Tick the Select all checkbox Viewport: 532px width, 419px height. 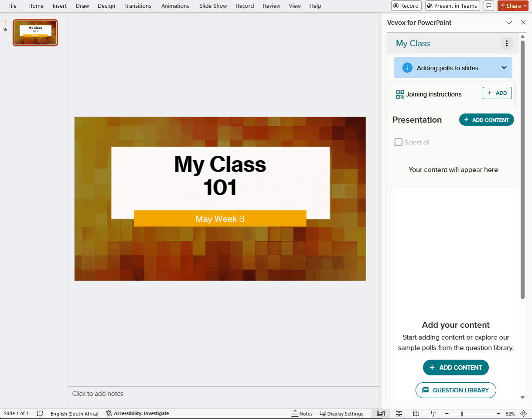pos(398,142)
